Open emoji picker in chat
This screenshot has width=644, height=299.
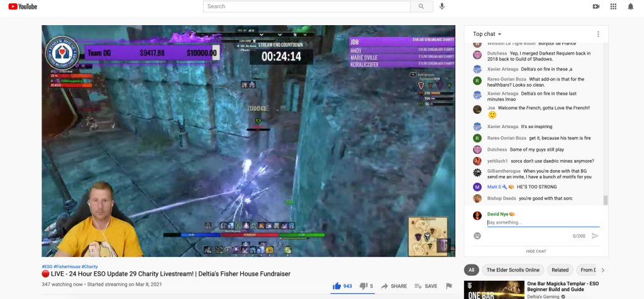click(477, 236)
